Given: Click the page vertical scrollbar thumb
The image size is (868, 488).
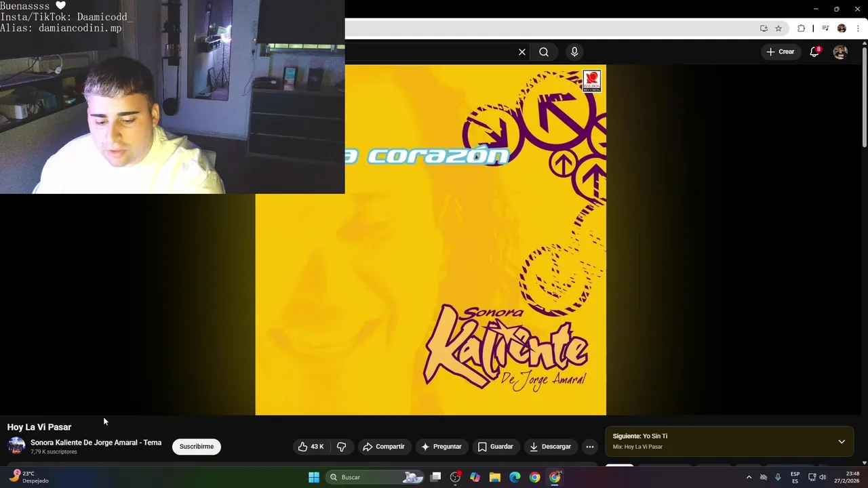Looking at the screenshot, I should point(864,98).
